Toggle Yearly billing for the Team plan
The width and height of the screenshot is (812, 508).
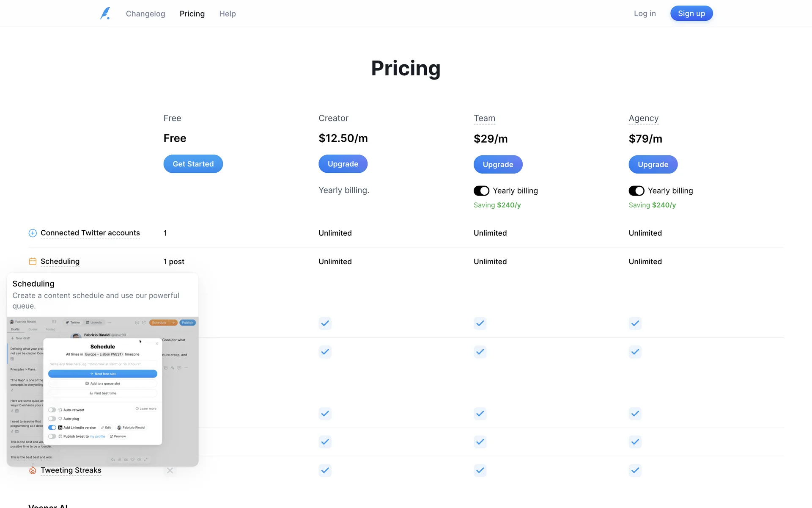[481, 191]
